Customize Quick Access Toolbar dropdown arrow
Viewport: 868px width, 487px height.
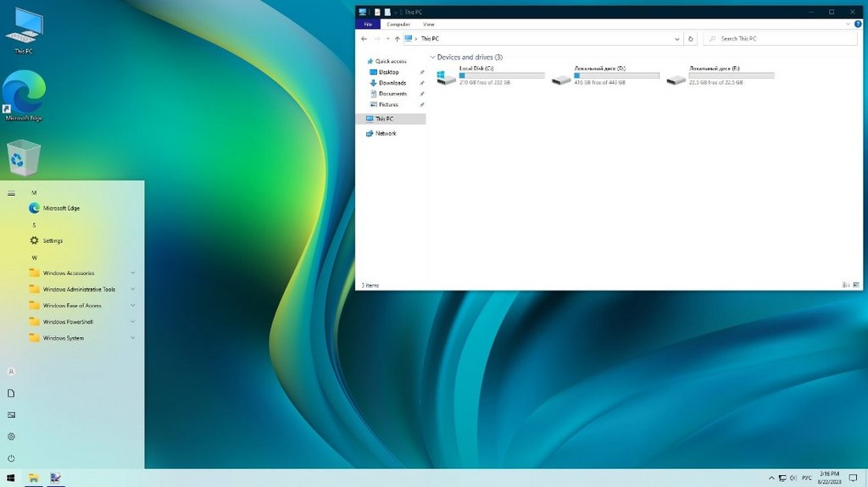coord(397,12)
